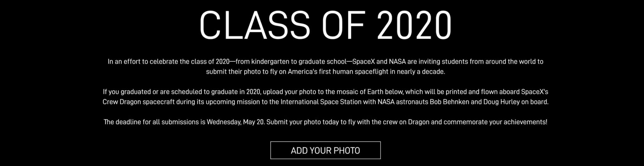Screen dimensions: 644x166
Task: Select the International Space Station text
Action: click(321, 102)
